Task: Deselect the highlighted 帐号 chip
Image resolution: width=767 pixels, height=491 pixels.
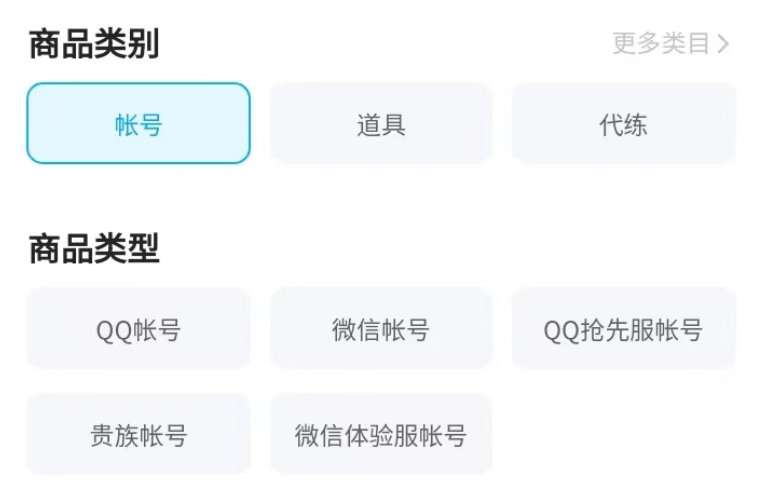Action: click(x=138, y=124)
